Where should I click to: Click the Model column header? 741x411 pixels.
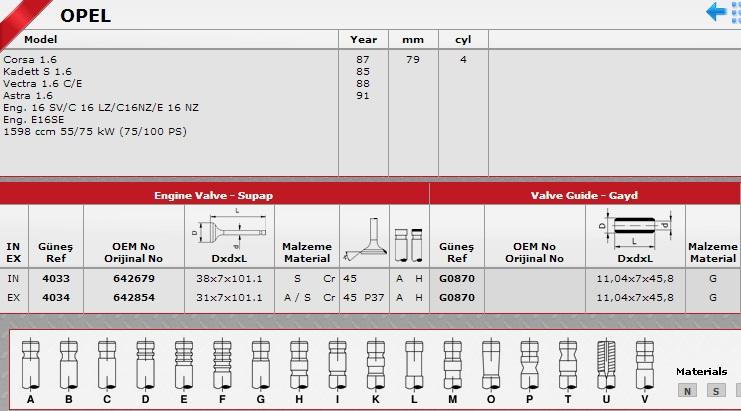click(x=41, y=39)
